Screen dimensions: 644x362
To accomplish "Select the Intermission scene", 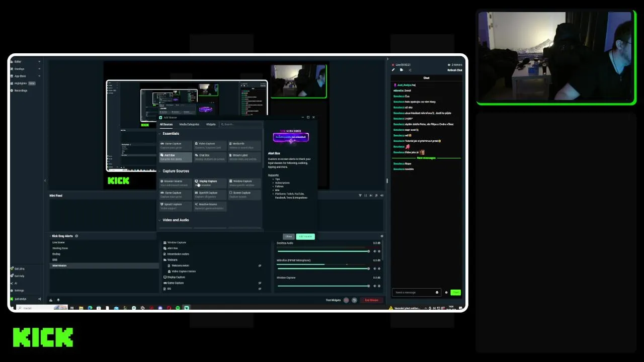I will [104, 265].
